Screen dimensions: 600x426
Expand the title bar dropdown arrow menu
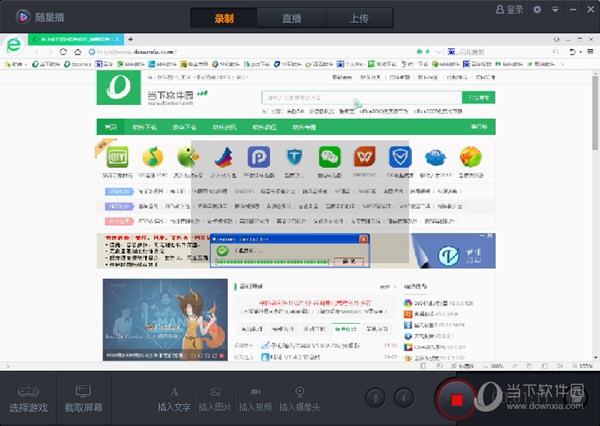point(555,10)
